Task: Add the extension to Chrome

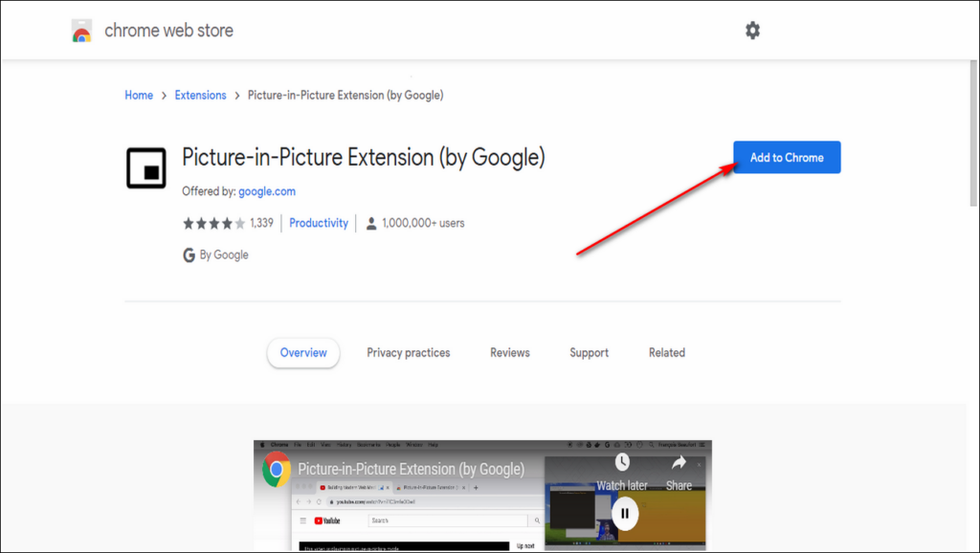Action: [787, 158]
